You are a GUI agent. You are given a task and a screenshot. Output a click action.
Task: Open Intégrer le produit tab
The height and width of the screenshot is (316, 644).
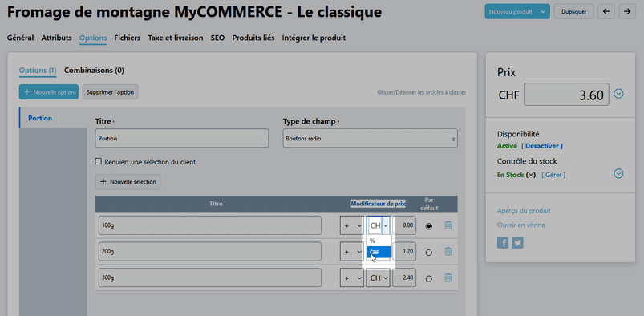314,38
